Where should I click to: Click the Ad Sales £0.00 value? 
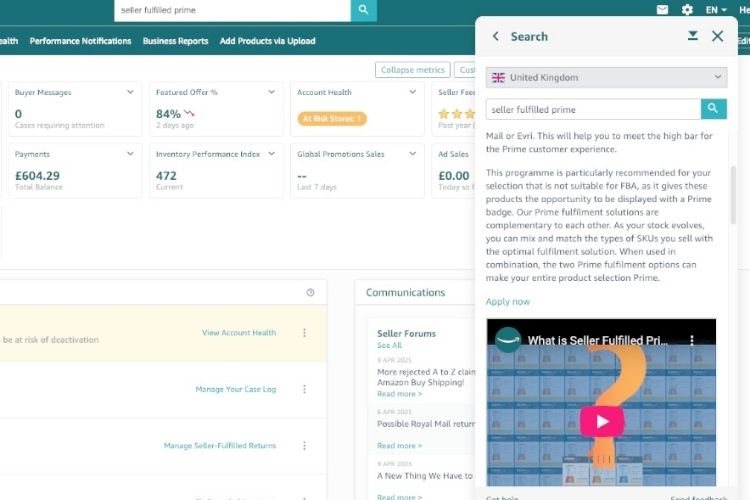[453, 176]
